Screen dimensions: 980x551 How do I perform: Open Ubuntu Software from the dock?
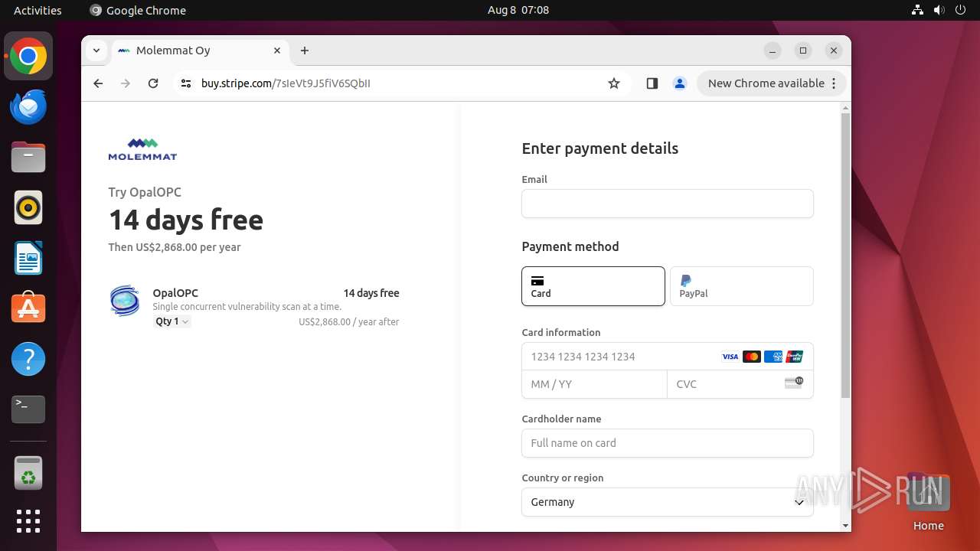(x=28, y=308)
